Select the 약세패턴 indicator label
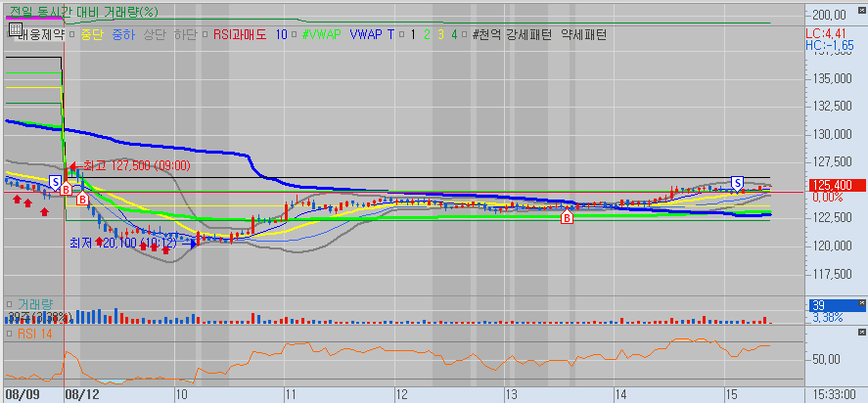Viewport: 868px width, 403px height. (583, 35)
